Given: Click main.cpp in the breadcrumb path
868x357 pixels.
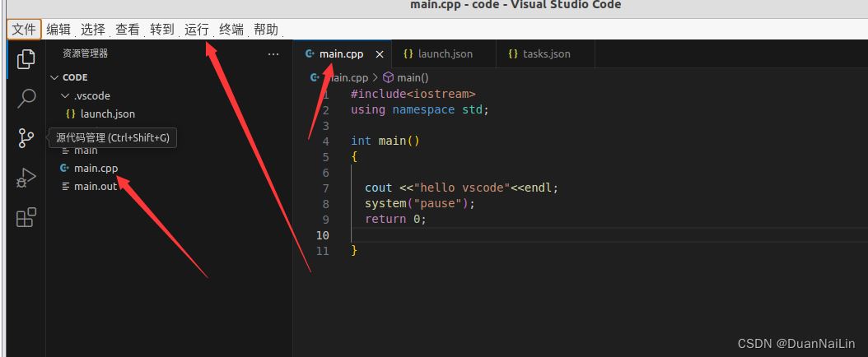Looking at the screenshot, I should pos(349,77).
